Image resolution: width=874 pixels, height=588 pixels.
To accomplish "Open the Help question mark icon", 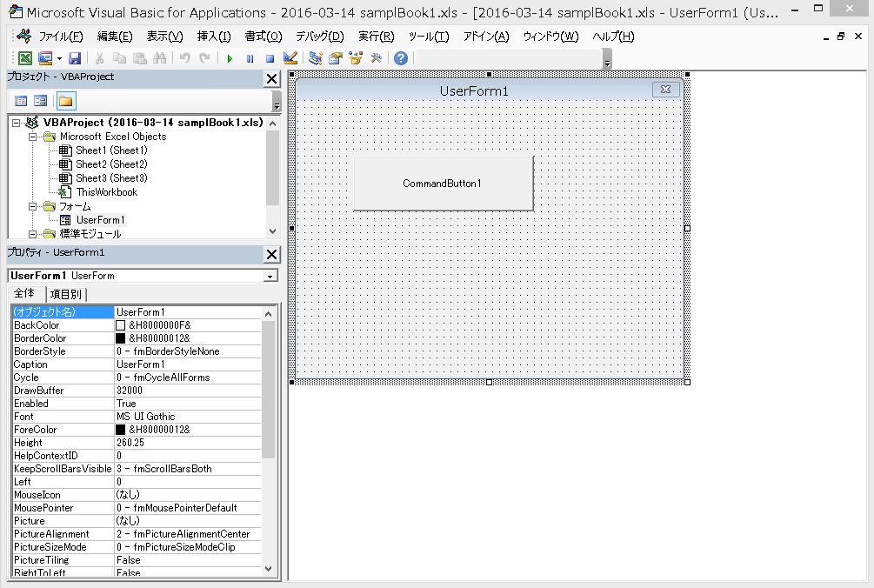I will pyautogui.click(x=401, y=58).
